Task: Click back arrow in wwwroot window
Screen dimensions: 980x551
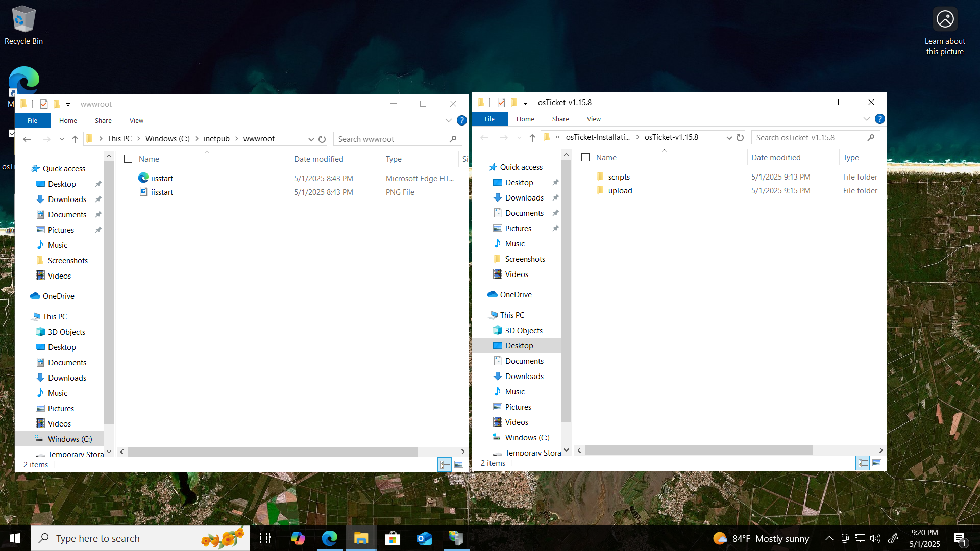Action: (x=27, y=139)
